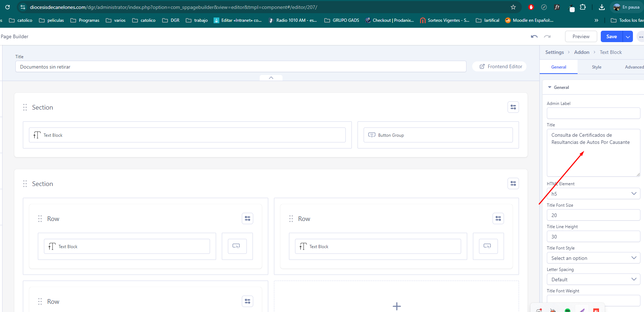This screenshot has width=644, height=312.
Task: Collapse the page title panel chevron
Action: click(x=271, y=77)
